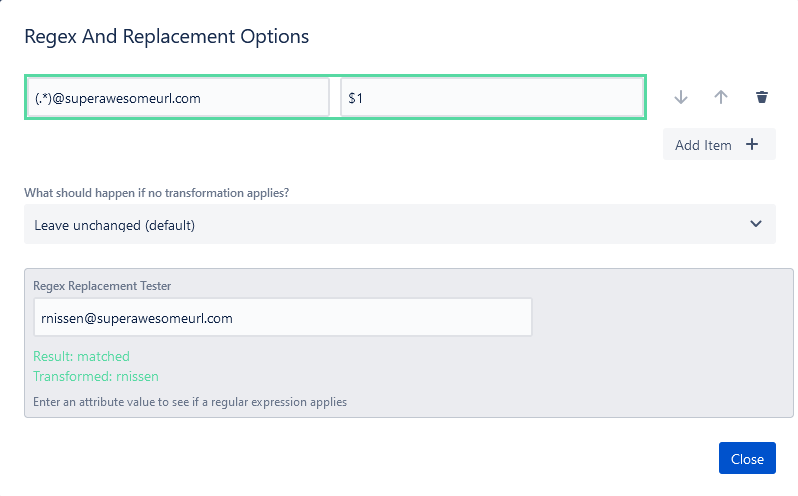Select the Result: matched text
This screenshot has height=496, width=798.
pyautogui.click(x=81, y=356)
